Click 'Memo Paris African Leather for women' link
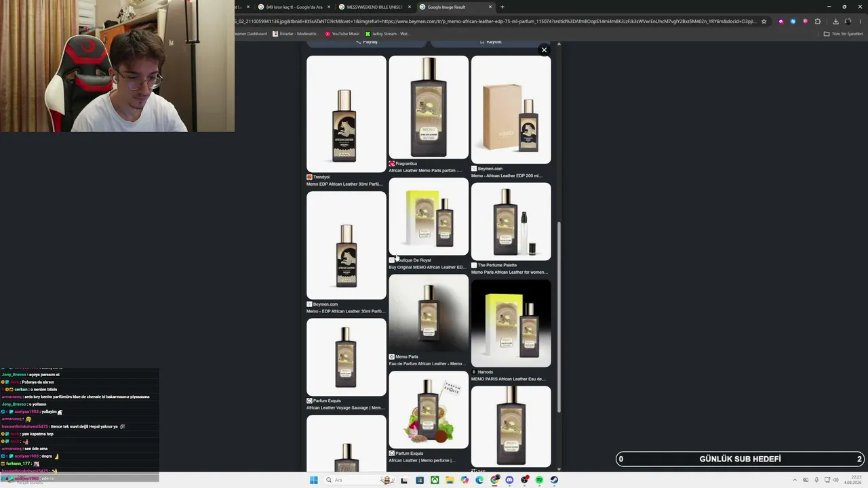868x488 pixels. coord(509,272)
